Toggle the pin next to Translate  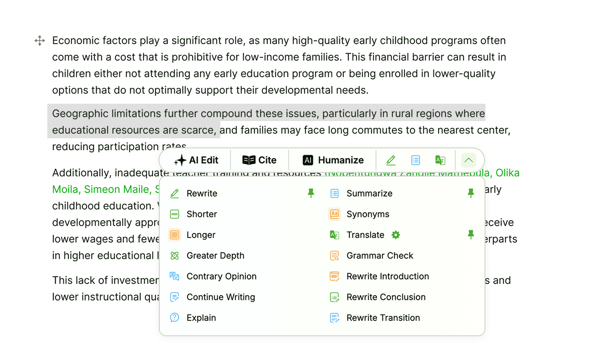coord(471,235)
